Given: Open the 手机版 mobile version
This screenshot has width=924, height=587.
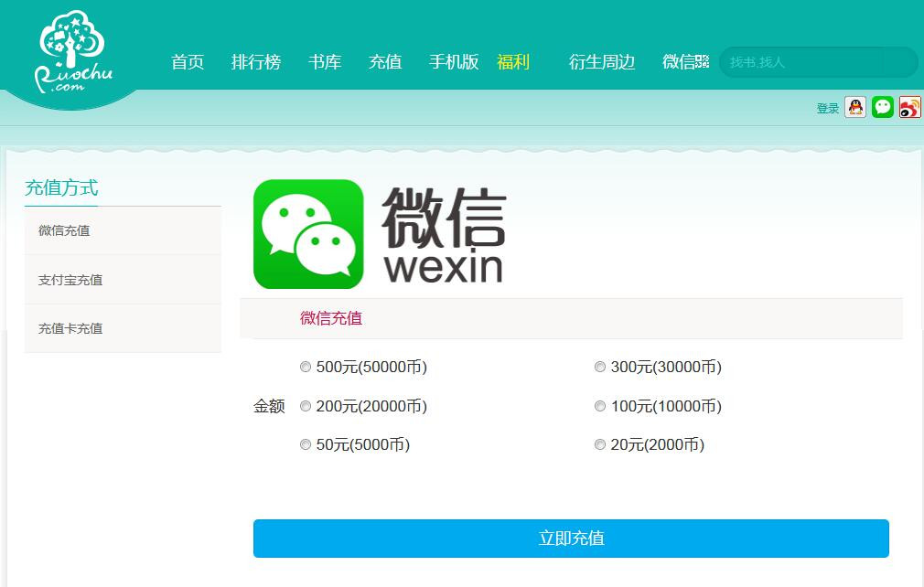Looking at the screenshot, I should click(454, 62).
